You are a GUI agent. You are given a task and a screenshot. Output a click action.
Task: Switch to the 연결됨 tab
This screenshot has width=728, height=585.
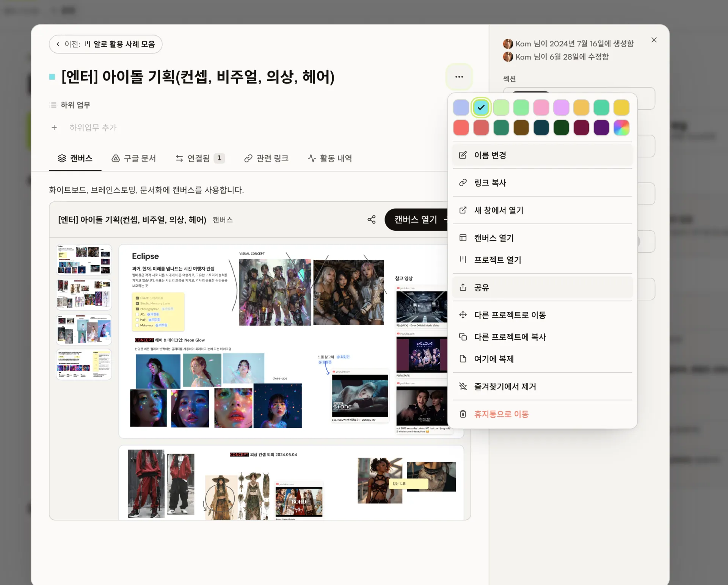point(200,158)
